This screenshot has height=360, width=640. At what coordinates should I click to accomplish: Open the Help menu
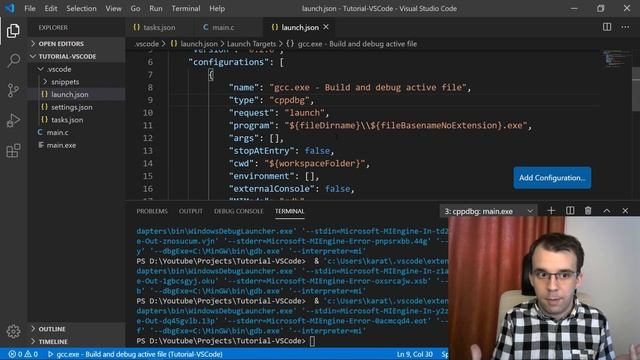pos(217,8)
